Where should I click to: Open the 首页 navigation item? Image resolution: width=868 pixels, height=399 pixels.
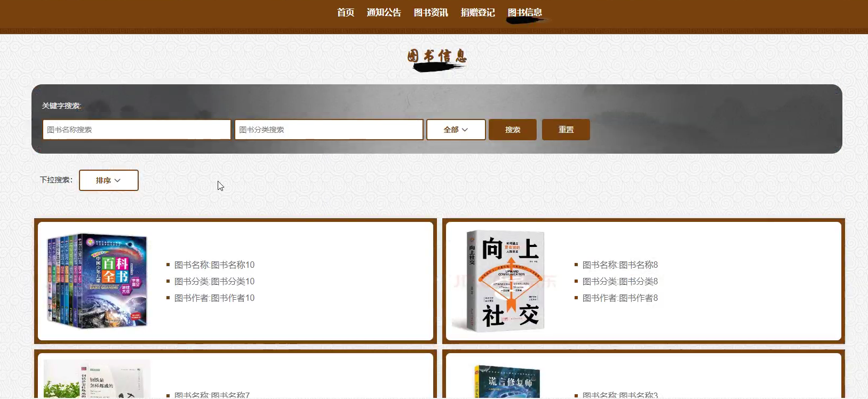click(x=346, y=12)
